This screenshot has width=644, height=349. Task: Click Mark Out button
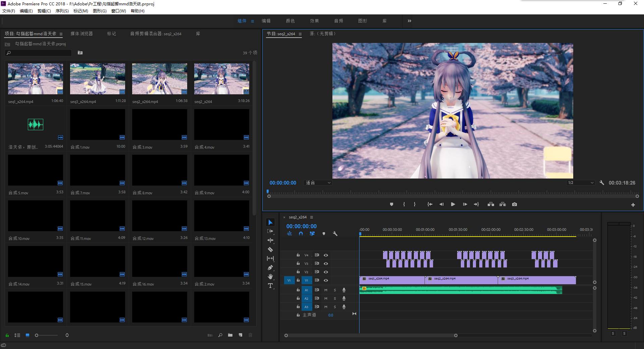pos(415,204)
